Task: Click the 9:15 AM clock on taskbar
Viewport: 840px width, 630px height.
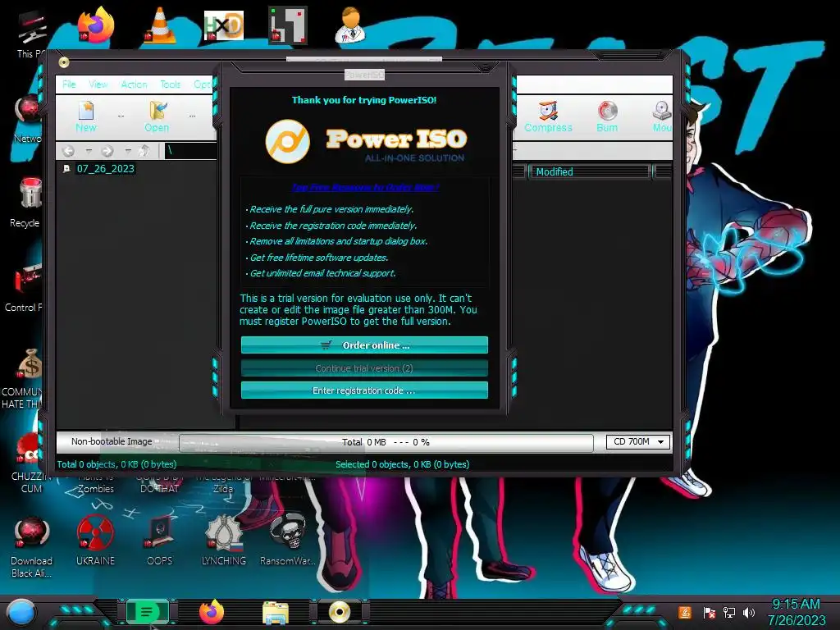Action: [x=796, y=605]
